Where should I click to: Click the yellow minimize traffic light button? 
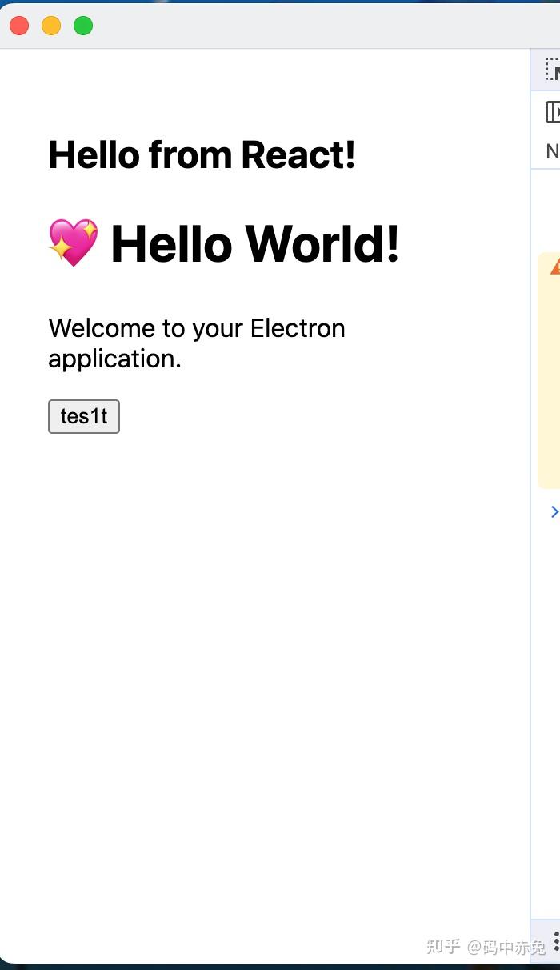point(50,26)
